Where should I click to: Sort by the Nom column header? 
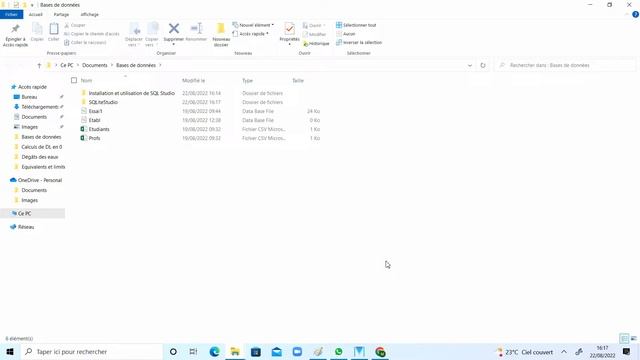[86, 80]
